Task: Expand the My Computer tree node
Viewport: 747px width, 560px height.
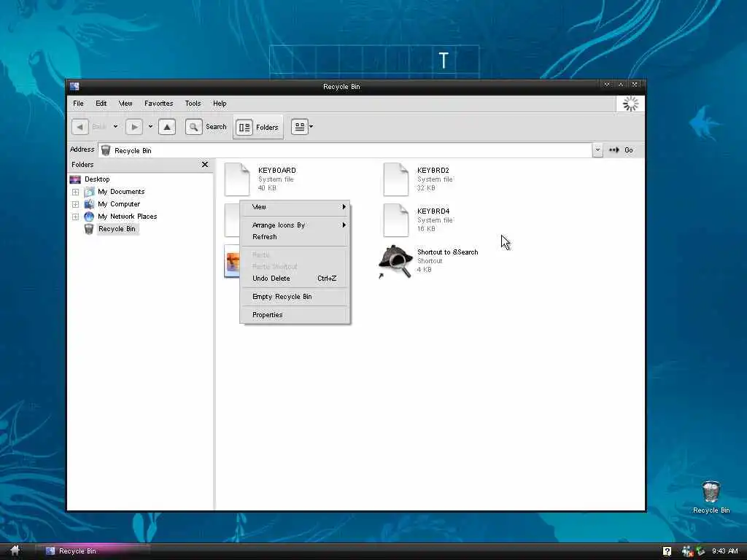Action: [75, 204]
